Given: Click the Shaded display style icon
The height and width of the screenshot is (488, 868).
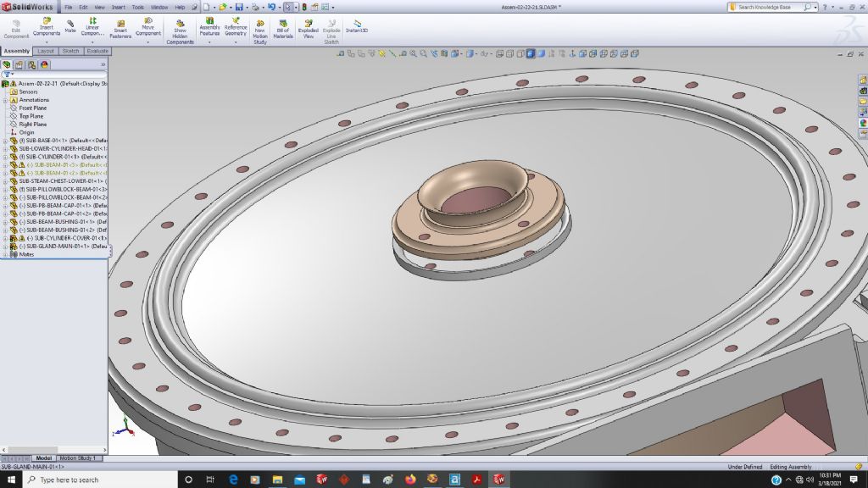Looking at the screenshot, I should (541, 53).
